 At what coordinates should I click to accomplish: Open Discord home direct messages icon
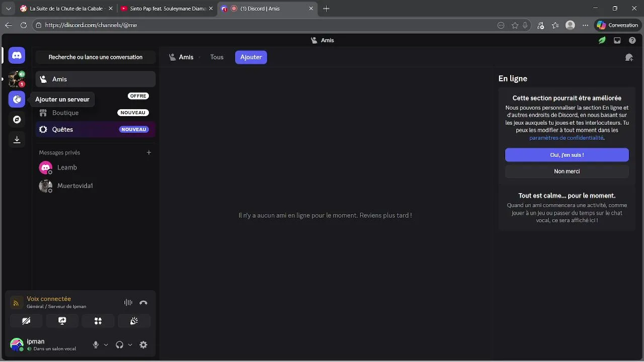pos(17,55)
